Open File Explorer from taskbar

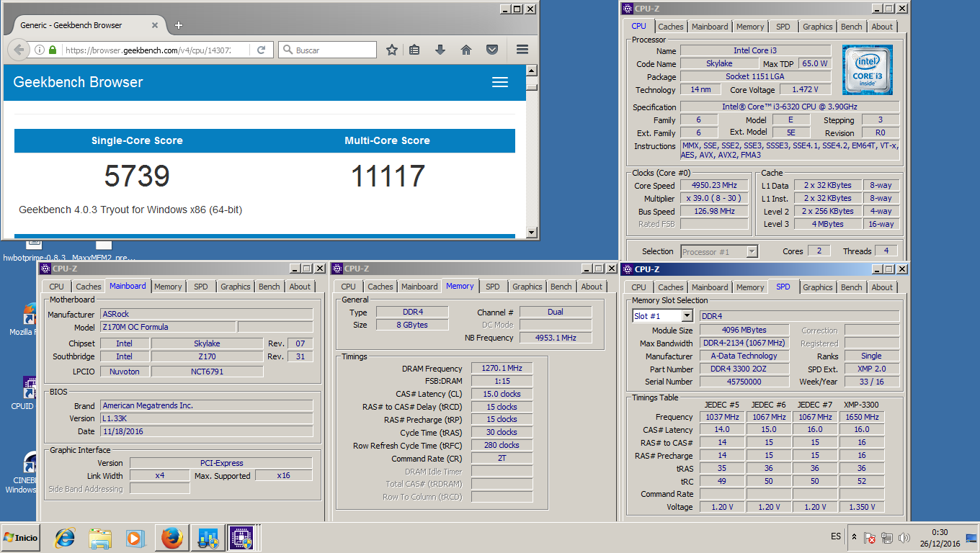100,538
